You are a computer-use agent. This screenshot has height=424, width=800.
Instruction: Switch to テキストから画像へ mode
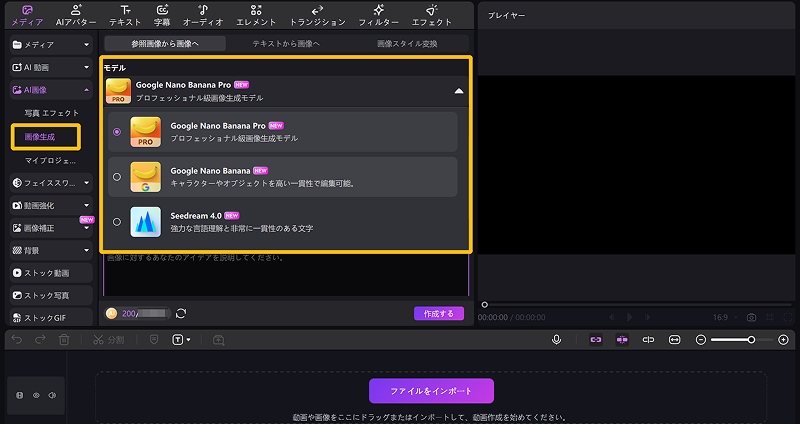tap(286, 44)
